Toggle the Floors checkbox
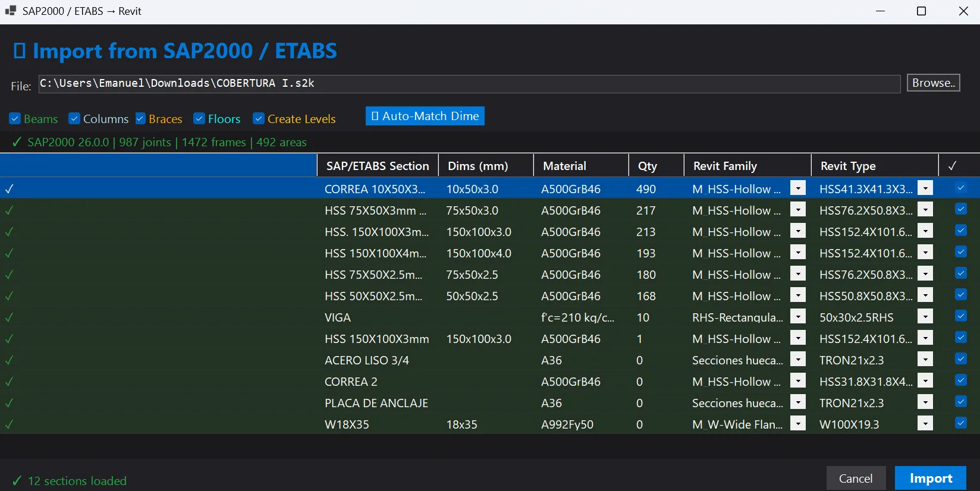The image size is (980, 491). point(199,119)
